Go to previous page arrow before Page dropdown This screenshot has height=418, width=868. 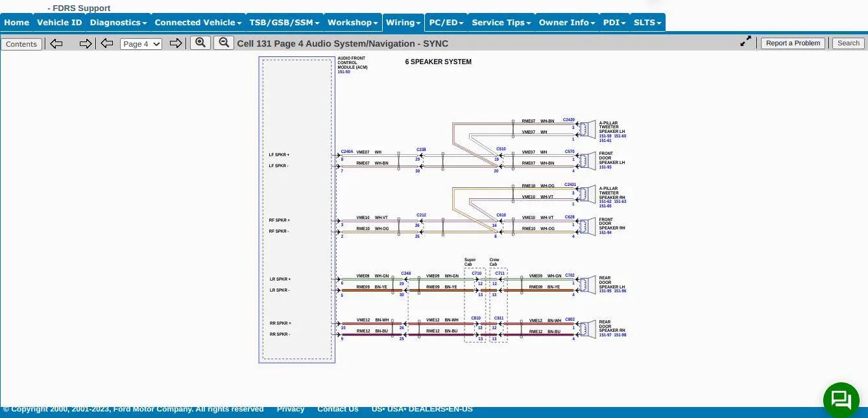click(x=107, y=43)
